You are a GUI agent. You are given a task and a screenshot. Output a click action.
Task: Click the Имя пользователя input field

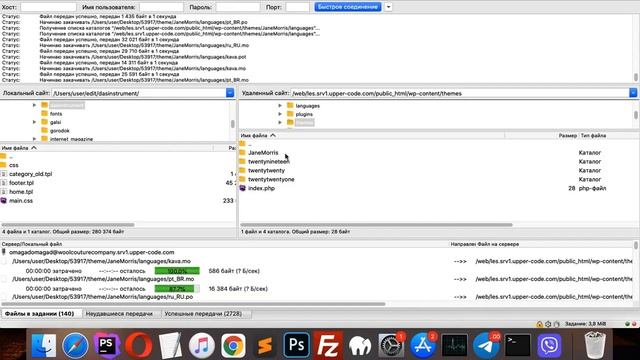[x=161, y=7]
